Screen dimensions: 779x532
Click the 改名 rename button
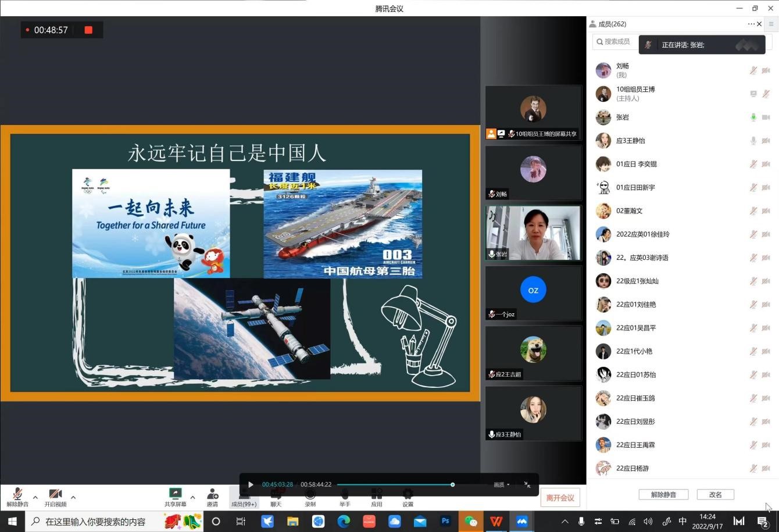click(716, 494)
